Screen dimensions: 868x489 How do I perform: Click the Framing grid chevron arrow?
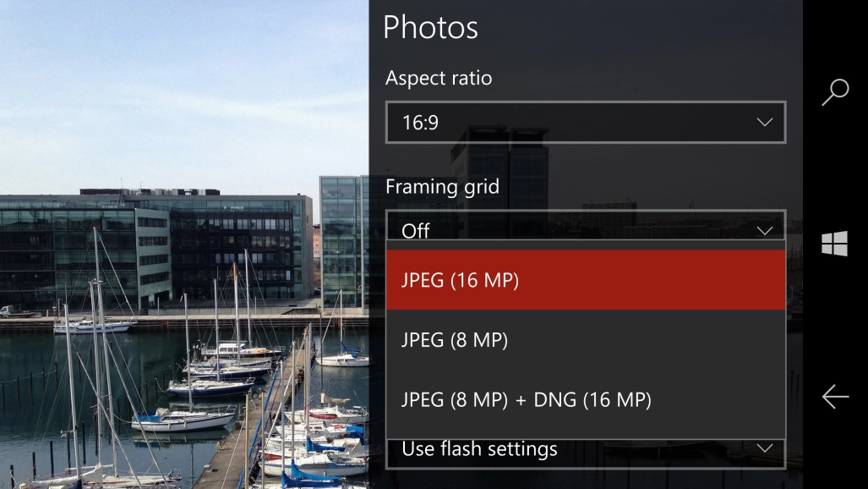click(x=765, y=230)
